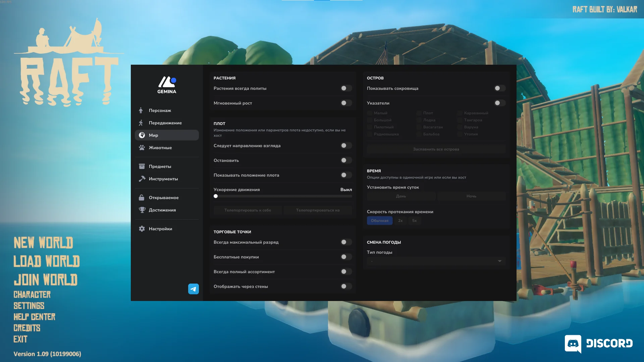Image resolution: width=644 pixels, height=362 pixels.
Task: Click LOAD WORLD in game menu
Action: click(x=47, y=261)
